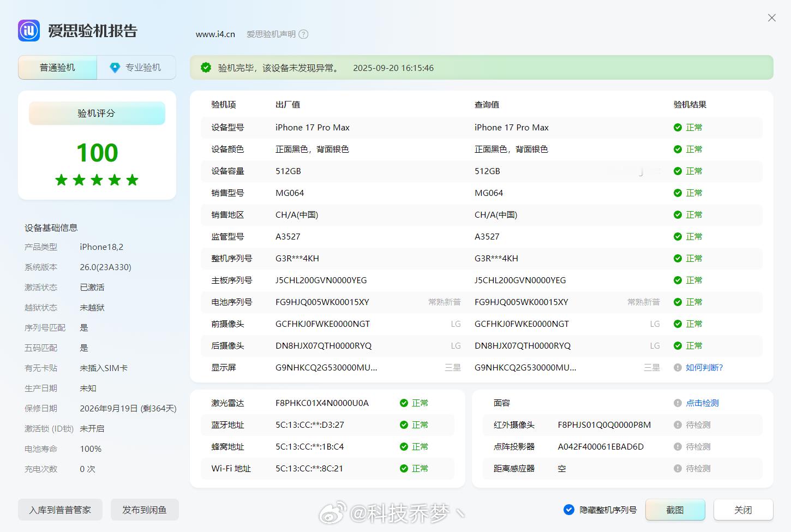The image size is (791, 532).
Task: Click the 点击检测 link for 面容
Action: pyautogui.click(x=702, y=403)
